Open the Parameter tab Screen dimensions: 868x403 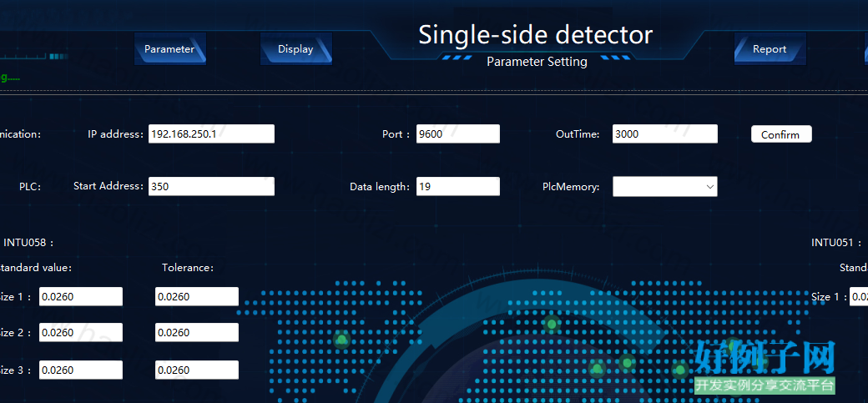(x=170, y=48)
